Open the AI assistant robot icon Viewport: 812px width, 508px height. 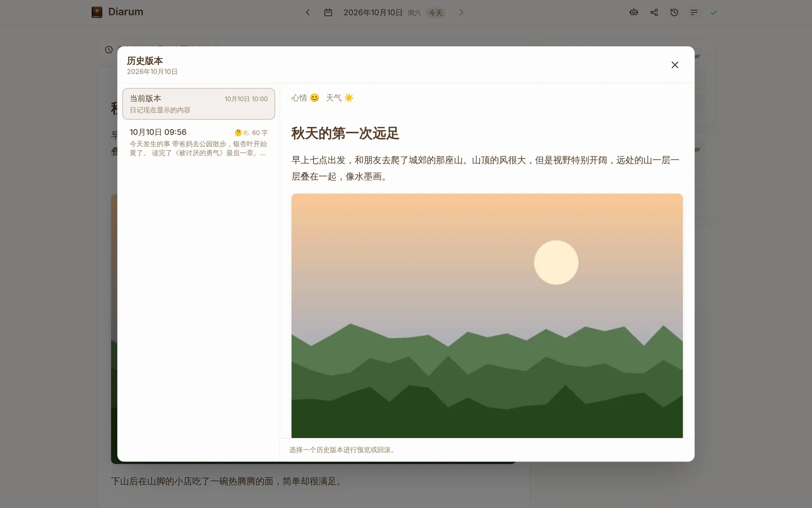coord(634,13)
